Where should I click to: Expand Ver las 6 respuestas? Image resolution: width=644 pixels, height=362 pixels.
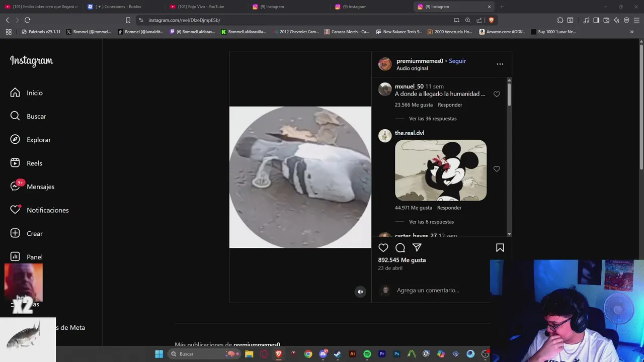[x=431, y=222]
